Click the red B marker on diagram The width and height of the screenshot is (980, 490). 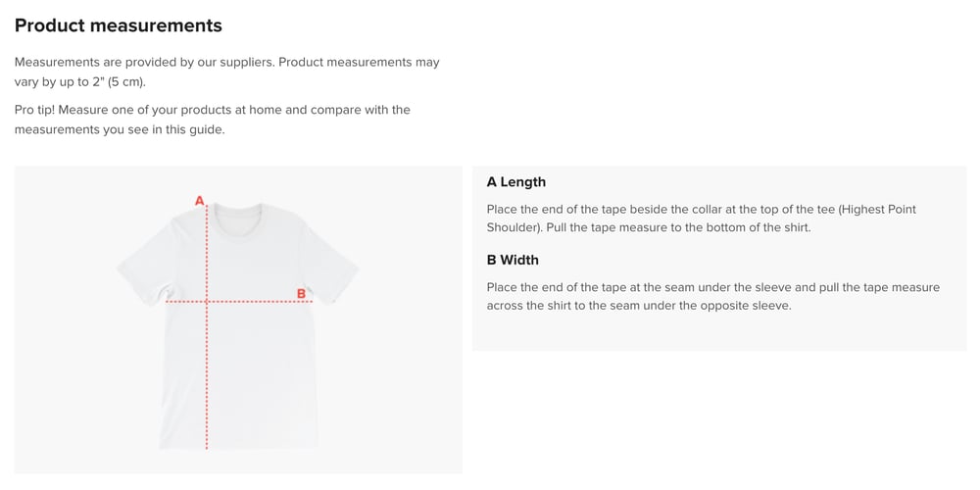301,293
